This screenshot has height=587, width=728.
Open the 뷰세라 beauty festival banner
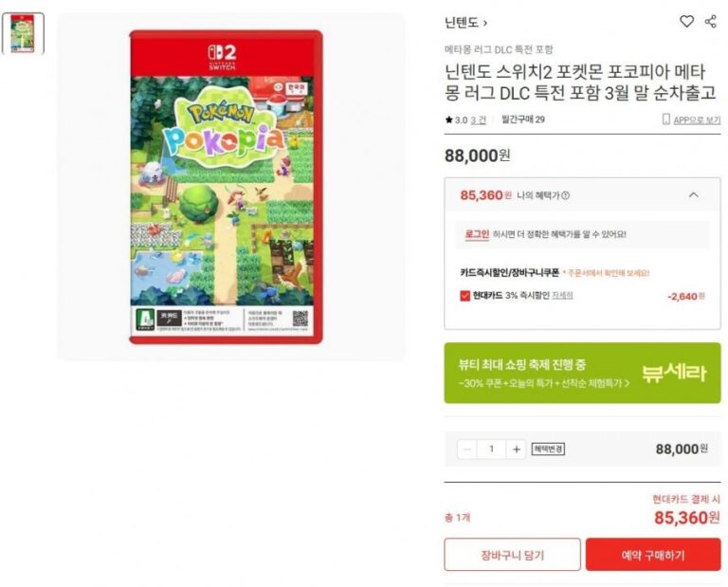pyautogui.click(x=582, y=373)
